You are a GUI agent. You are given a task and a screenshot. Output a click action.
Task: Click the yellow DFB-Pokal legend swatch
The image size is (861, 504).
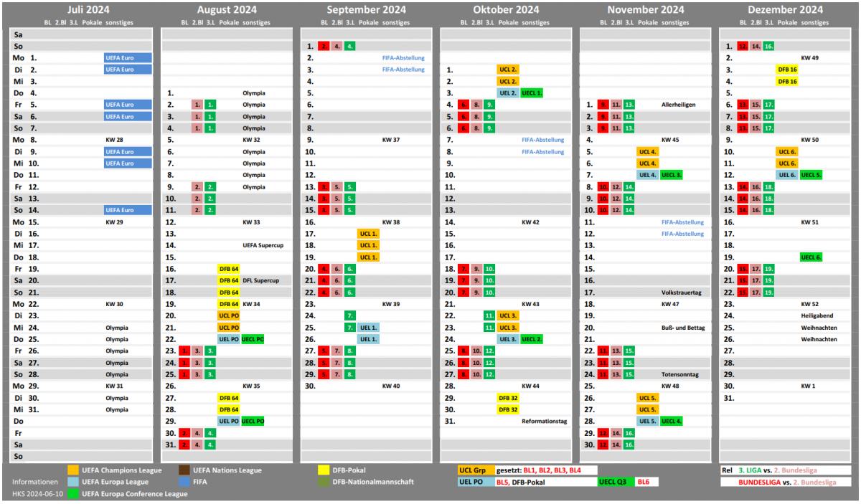[x=323, y=470]
